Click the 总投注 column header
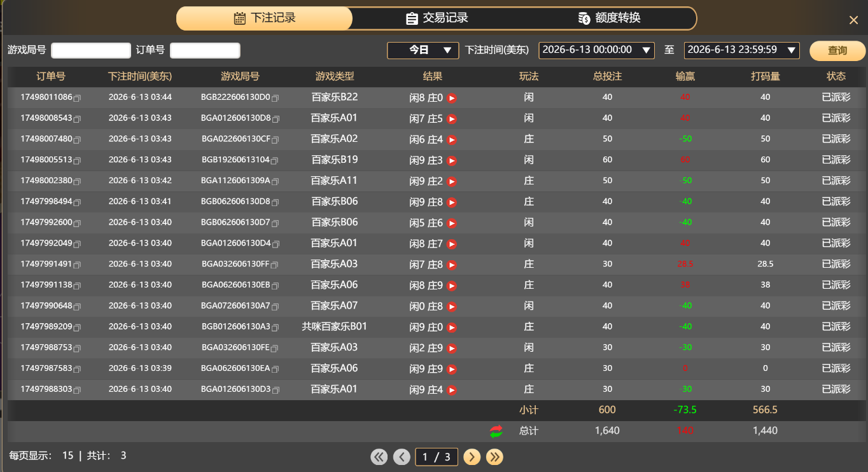Viewport: 868px width, 472px height. coord(607,76)
